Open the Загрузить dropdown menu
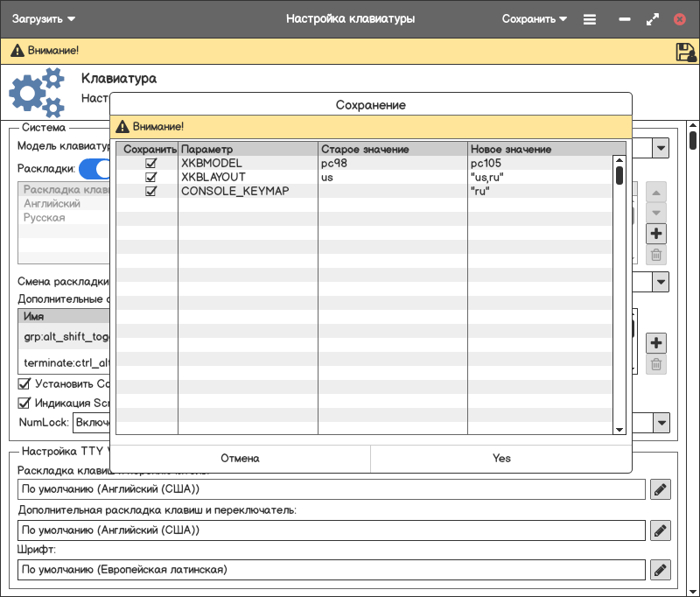The height and width of the screenshot is (597, 700). click(x=44, y=18)
